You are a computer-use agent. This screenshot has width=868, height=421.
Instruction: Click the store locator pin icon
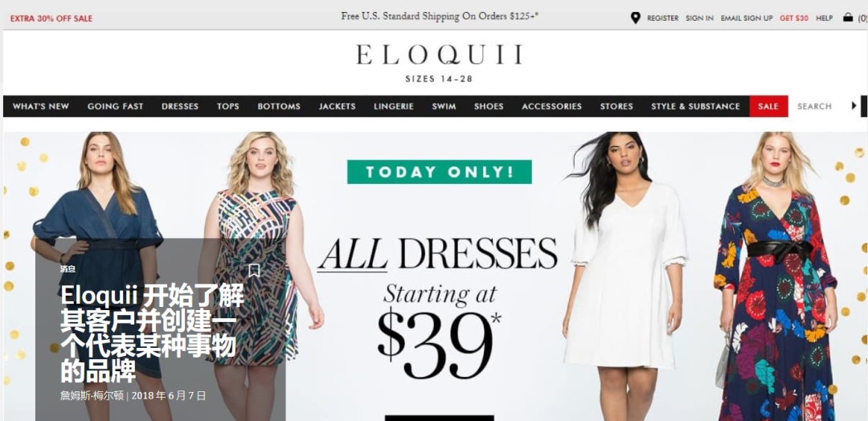(636, 18)
